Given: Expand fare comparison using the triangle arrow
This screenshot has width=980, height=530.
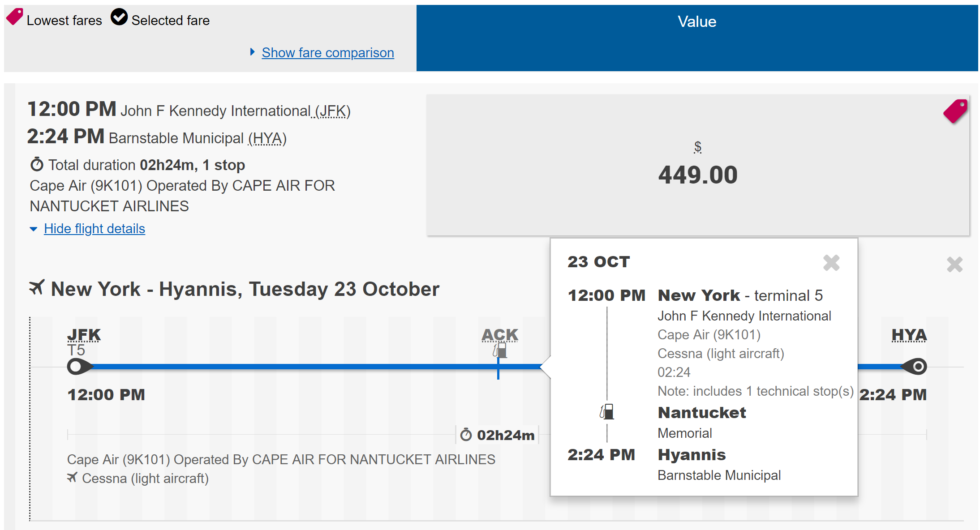Looking at the screenshot, I should pyautogui.click(x=252, y=52).
